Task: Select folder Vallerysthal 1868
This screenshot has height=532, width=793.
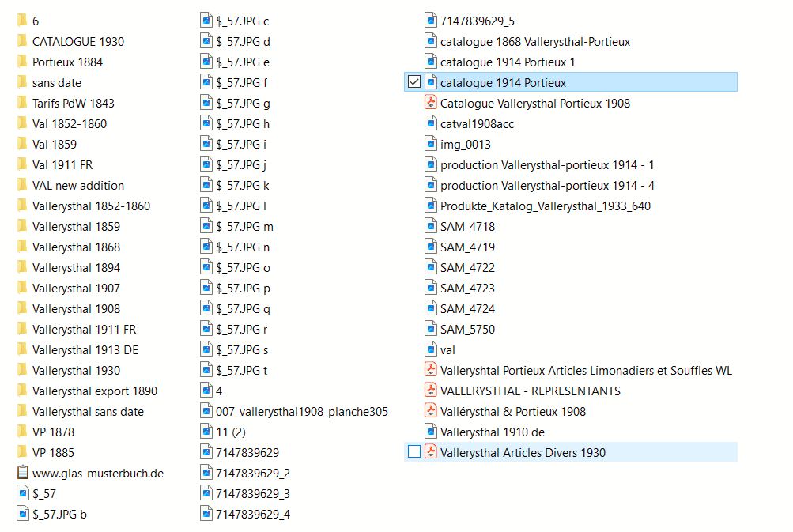Action: pos(68,247)
